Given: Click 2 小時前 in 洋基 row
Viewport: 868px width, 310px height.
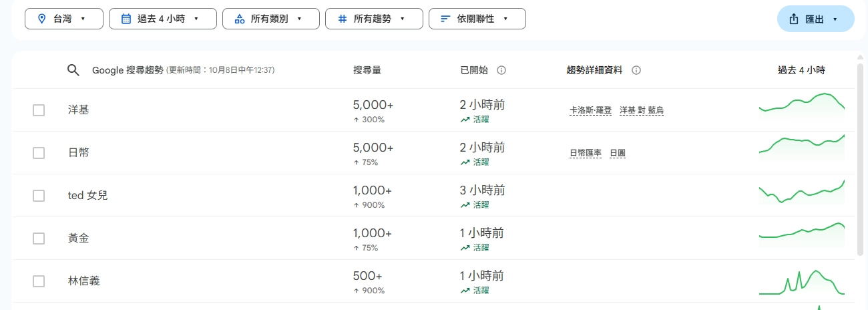Looking at the screenshot, I should 482,105.
